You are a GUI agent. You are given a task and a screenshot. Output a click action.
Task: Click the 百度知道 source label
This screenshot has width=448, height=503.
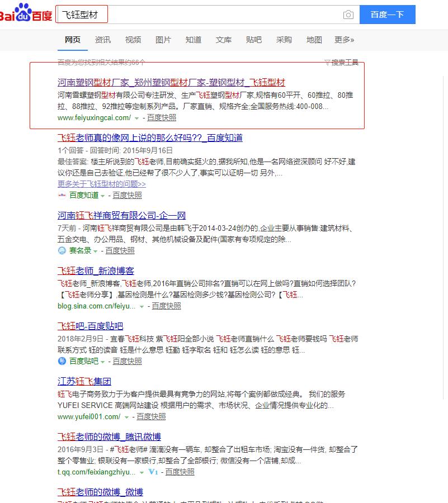(x=84, y=195)
